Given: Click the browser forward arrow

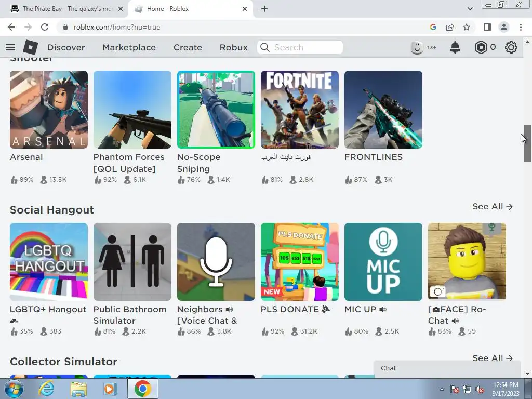Looking at the screenshot, I should tap(28, 27).
